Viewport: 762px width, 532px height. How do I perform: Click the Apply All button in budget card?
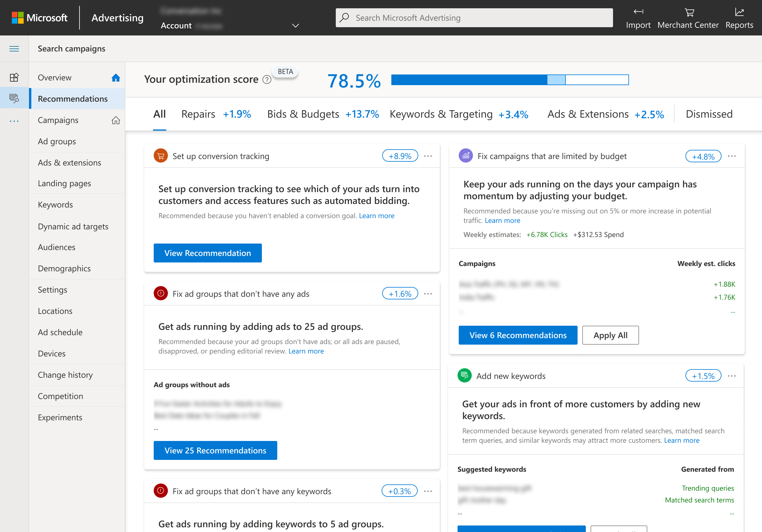tap(610, 335)
